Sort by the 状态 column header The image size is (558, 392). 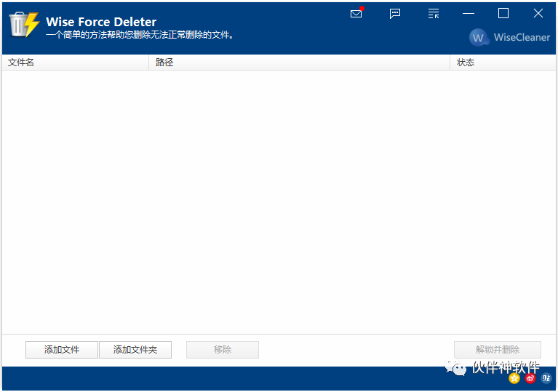point(503,63)
